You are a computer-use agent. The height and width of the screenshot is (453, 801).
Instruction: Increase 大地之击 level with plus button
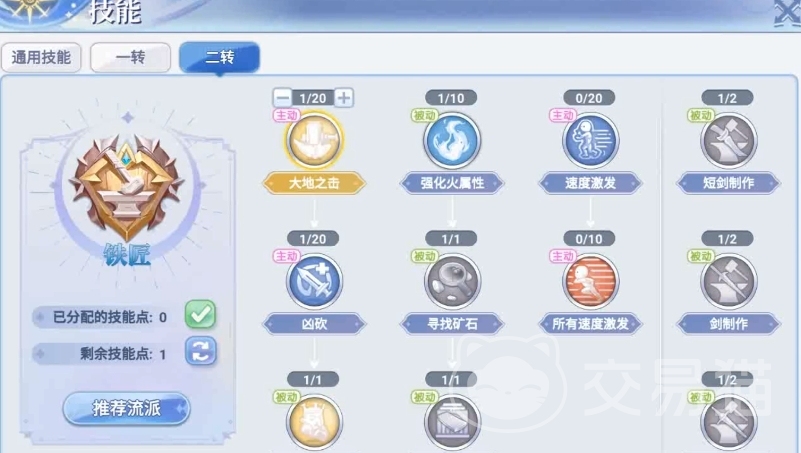(344, 98)
